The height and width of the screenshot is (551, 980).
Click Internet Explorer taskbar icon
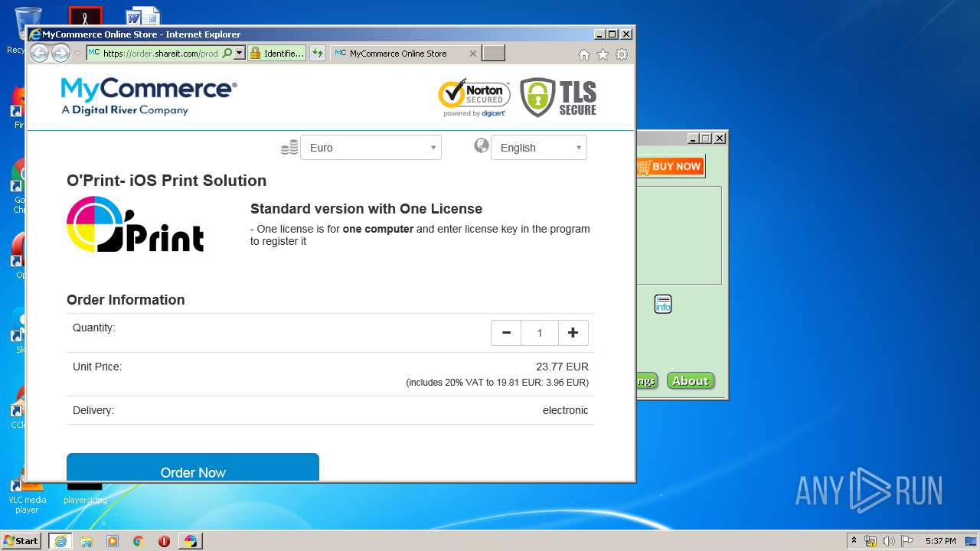60,541
